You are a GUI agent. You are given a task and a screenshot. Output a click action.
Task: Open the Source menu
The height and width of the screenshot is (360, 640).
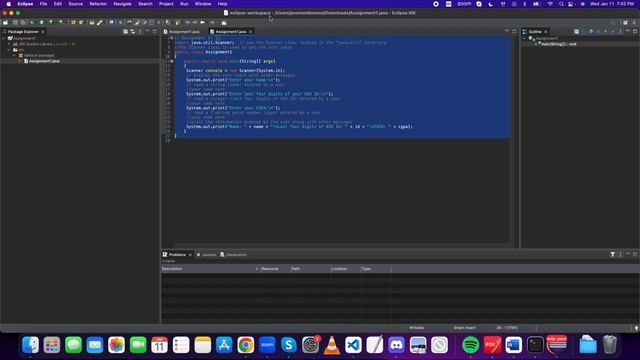(x=76, y=4)
